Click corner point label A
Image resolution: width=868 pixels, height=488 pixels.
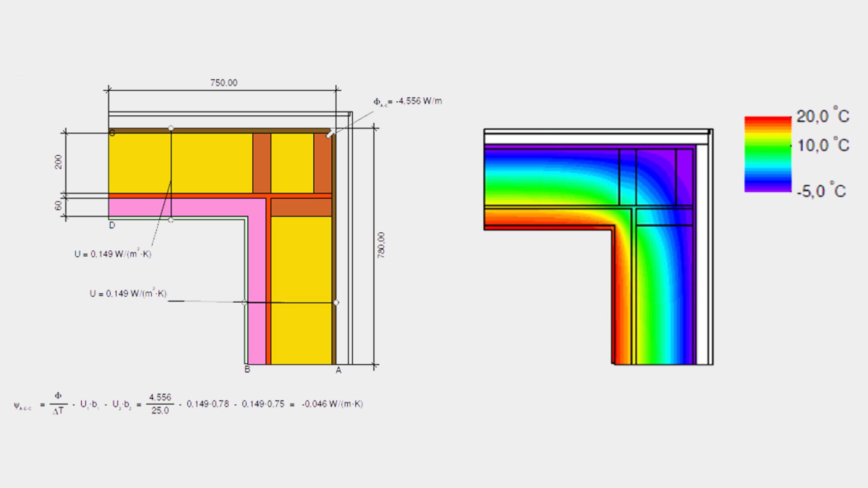pos(338,371)
